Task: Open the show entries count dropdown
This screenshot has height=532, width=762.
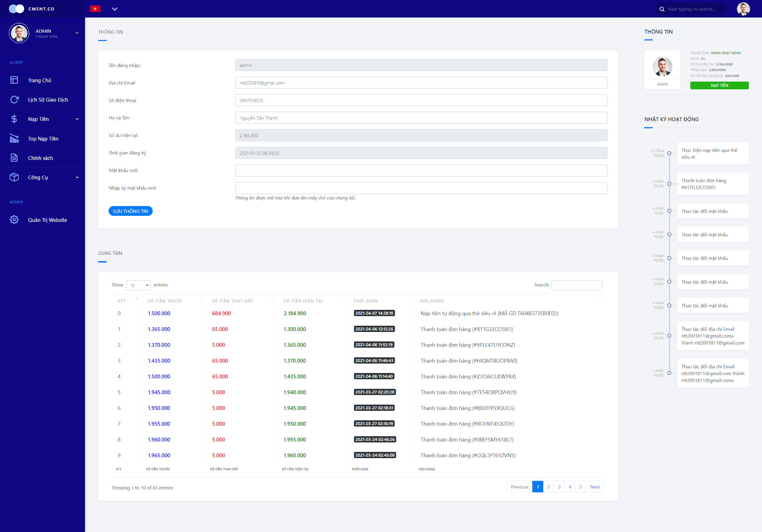Action: 138,285
